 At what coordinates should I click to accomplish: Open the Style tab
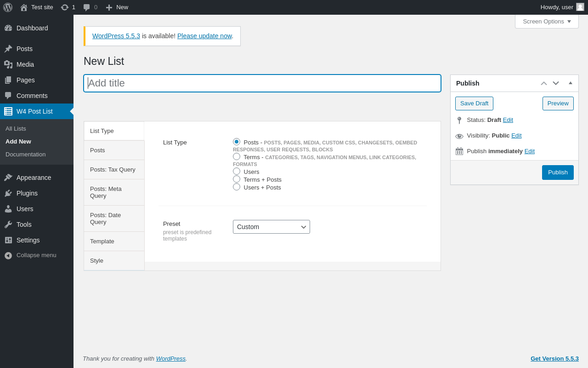[x=114, y=261]
